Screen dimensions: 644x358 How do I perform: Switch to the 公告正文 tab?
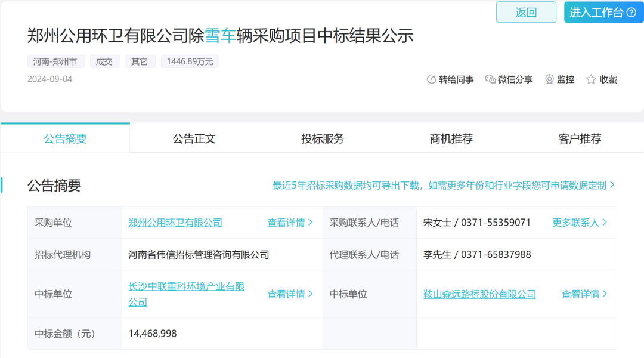click(194, 138)
